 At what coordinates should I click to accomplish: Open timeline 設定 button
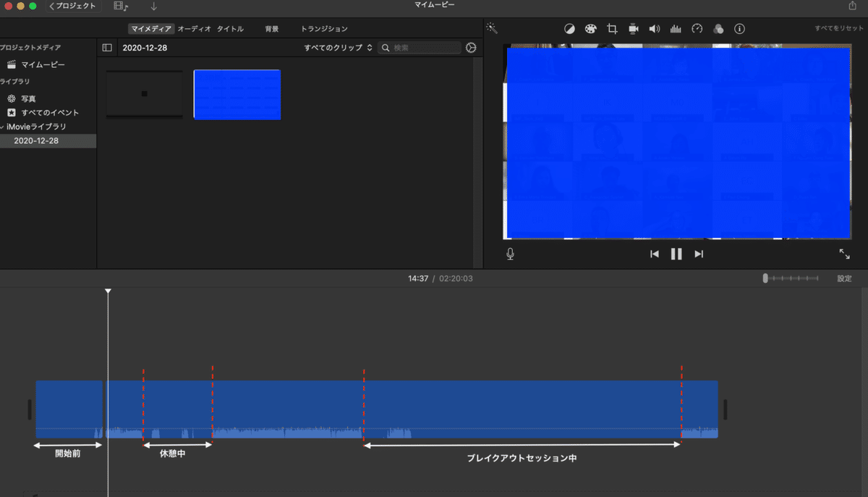(x=844, y=279)
